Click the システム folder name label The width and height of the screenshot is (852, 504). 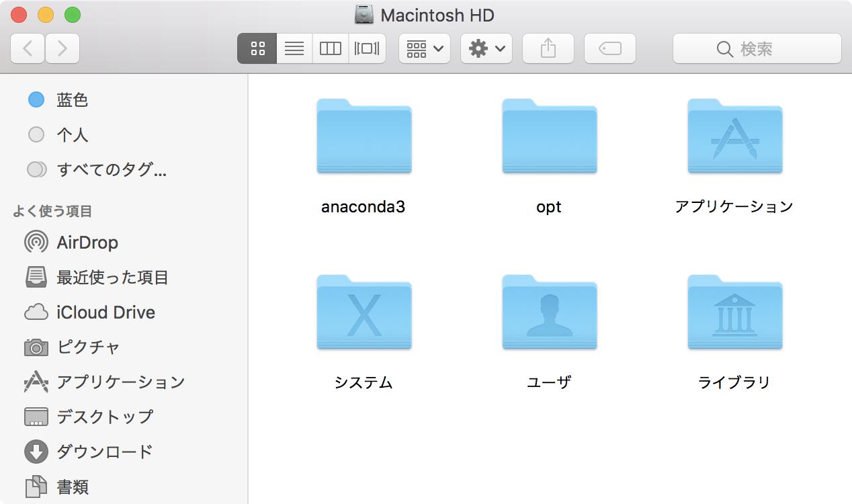tap(364, 382)
